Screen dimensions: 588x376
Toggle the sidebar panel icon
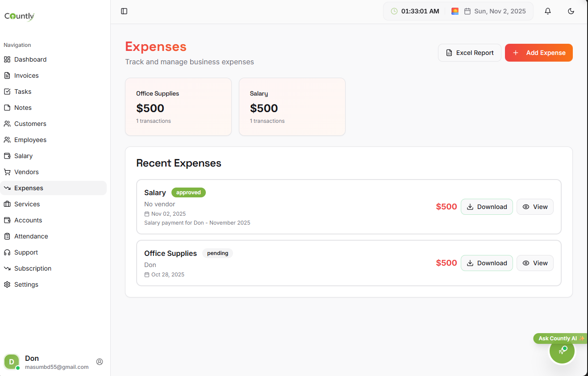click(x=124, y=11)
